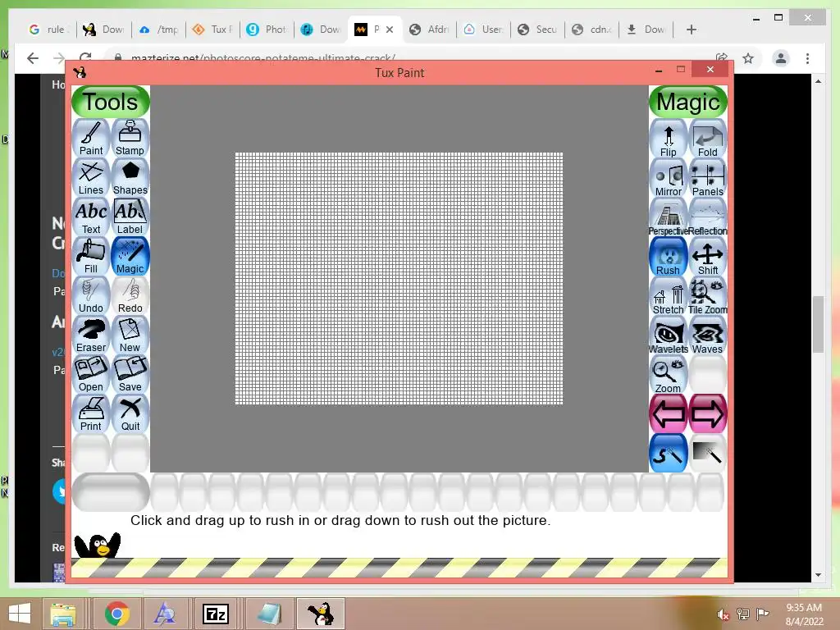Save the current drawing
The image size is (840, 630).
130,374
